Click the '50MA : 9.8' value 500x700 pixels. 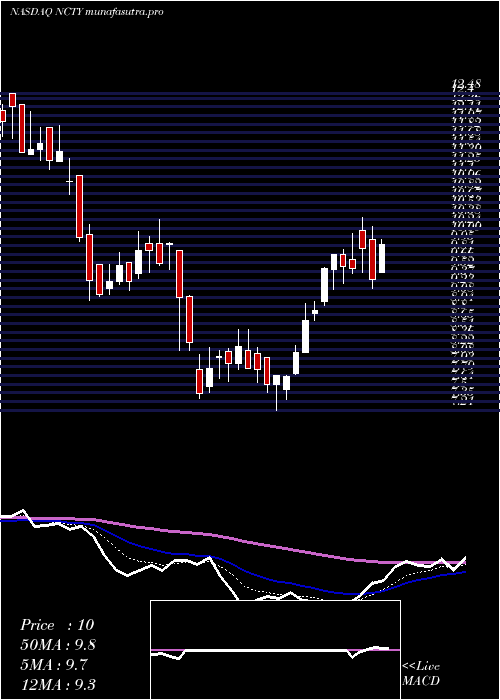58,645
